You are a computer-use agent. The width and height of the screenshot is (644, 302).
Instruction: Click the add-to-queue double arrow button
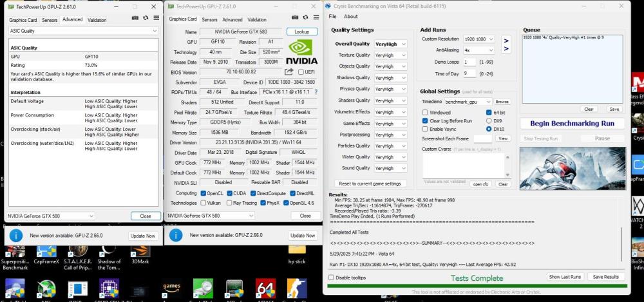click(x=506, y=44)
